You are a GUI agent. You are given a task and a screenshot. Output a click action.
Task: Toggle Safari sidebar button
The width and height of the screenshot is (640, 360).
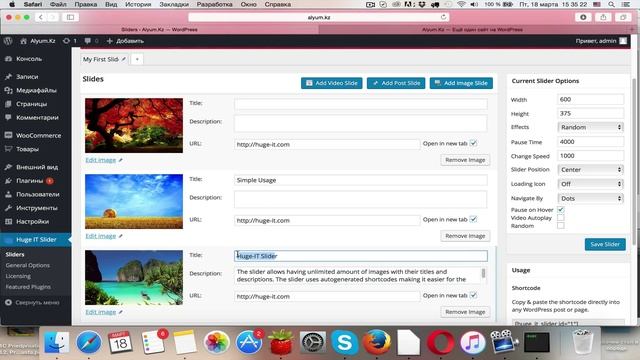pyautogui.click(x=70, y=17)
